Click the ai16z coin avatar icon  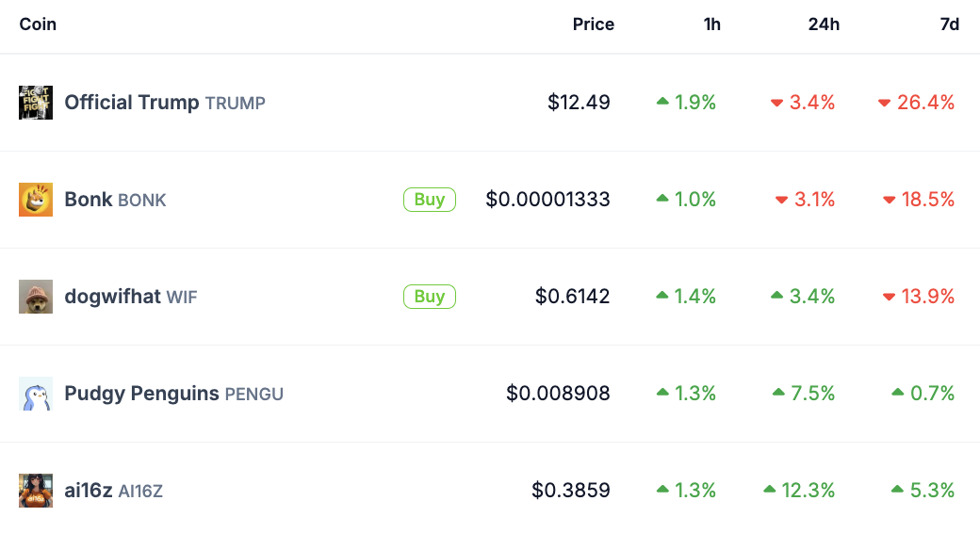tap(36, 491)
